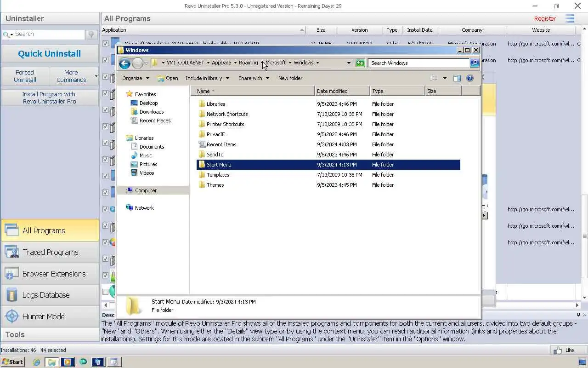Click the Open button in Explorer toolbar
The height and width of the screenshot is (368, 588).
(168, 78)
